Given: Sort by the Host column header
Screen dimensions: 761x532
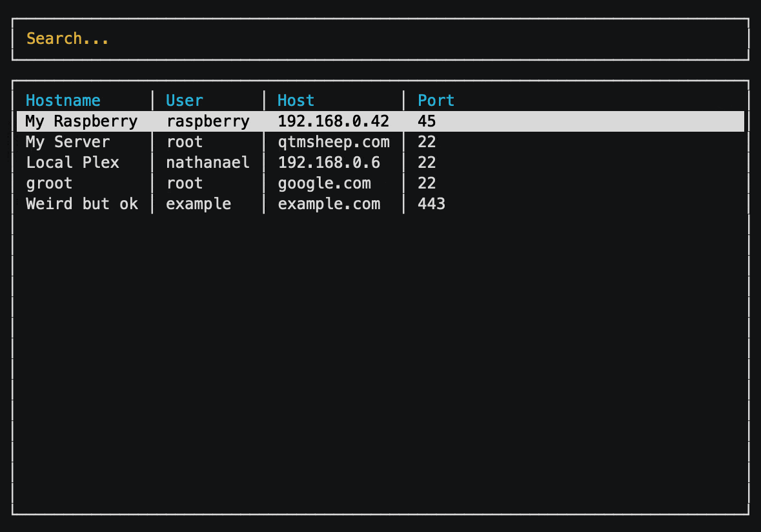Looking at the screenshot, I should point(296,100).
